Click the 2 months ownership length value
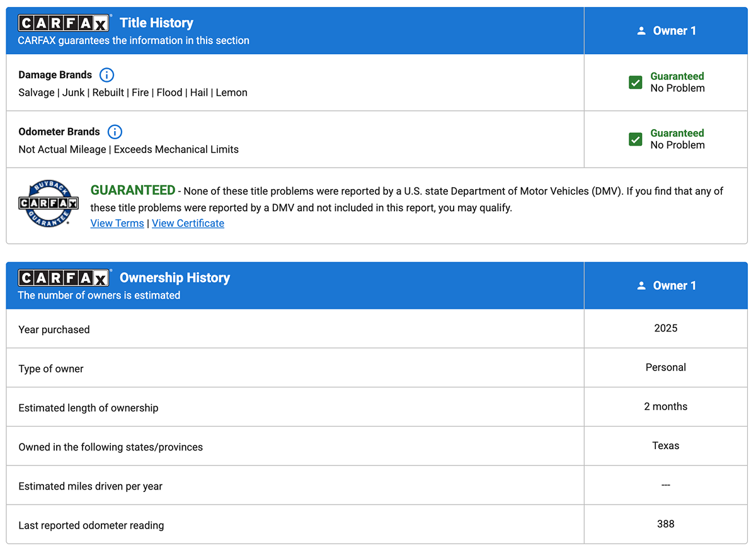Viewport: 756px width, 550px height. click(x=665, y=406)
